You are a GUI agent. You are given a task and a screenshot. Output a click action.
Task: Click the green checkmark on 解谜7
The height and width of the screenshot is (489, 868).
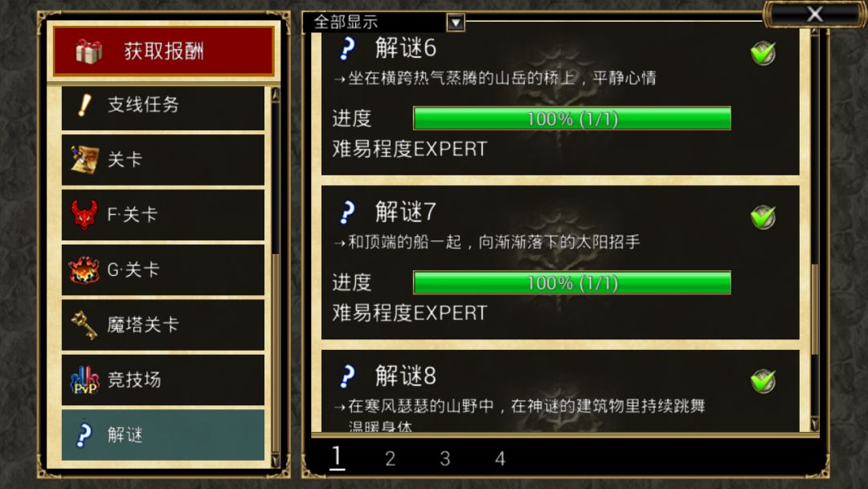pos(763,217)
